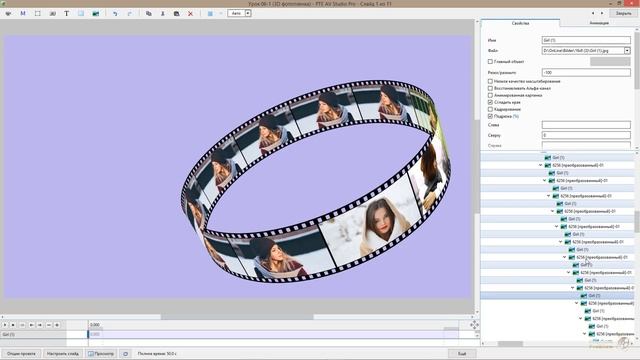Click the icon button next to Просмотр
This screenshot has height=360, width=640.
tap(125, 354)
